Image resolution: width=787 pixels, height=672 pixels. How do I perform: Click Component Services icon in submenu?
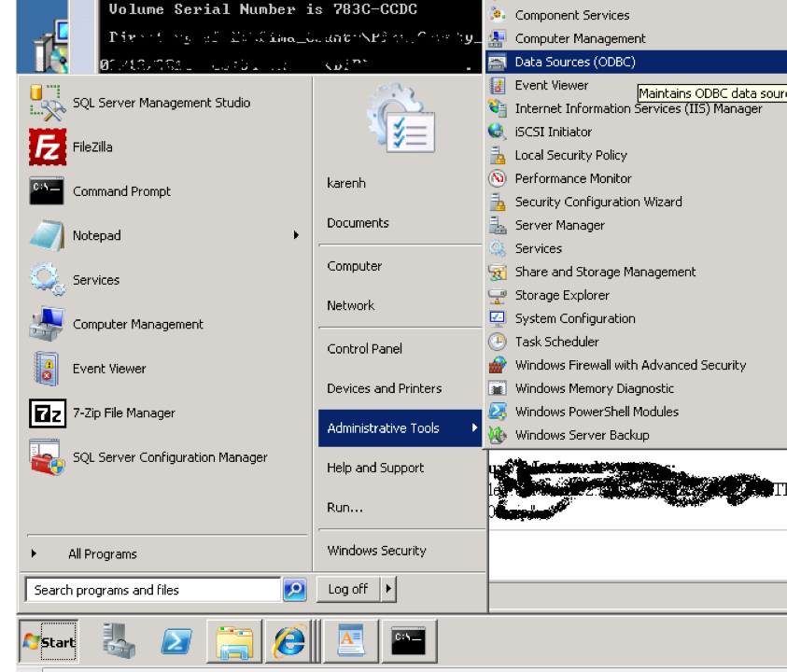[x=498, y=15]
